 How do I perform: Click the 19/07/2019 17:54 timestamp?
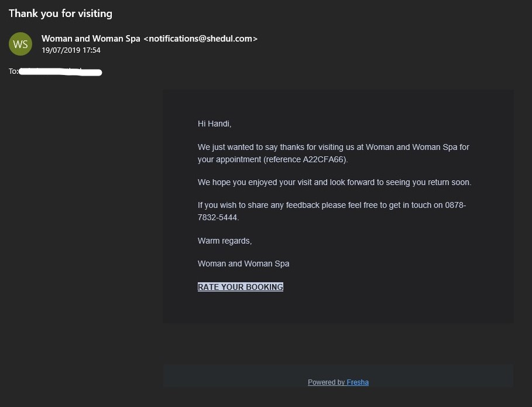click(71, 50)
